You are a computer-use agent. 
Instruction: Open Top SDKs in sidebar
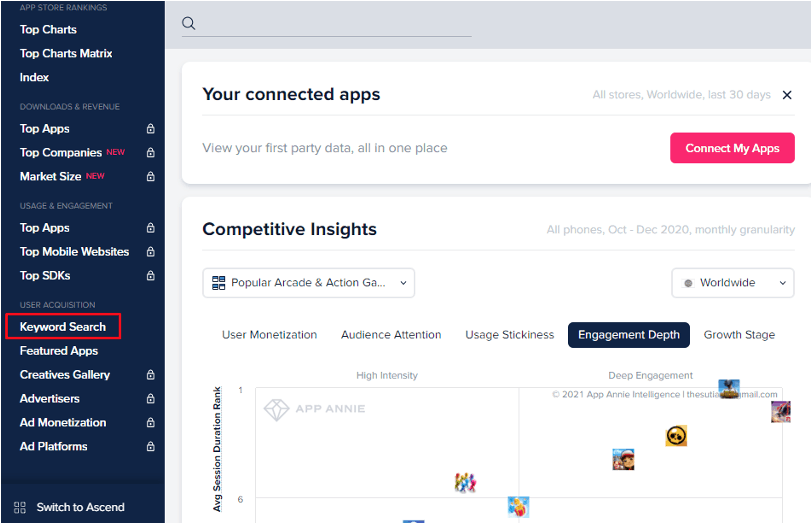45,275
